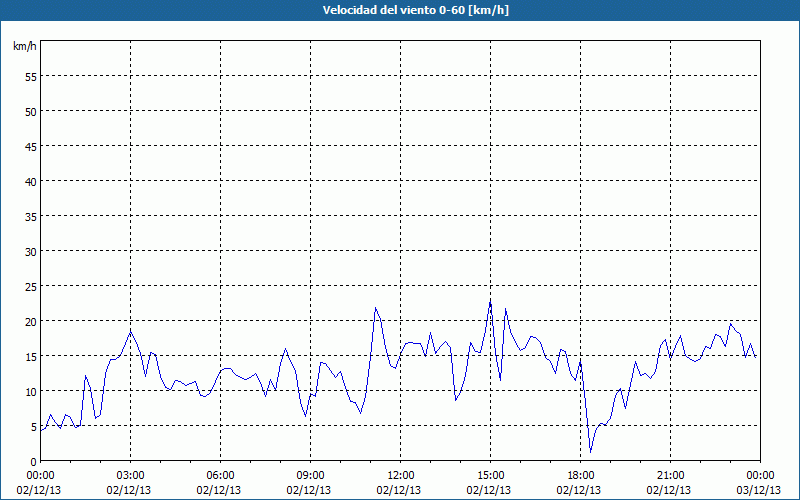
Task: Click the y-axis value 55
Action: 31,76
